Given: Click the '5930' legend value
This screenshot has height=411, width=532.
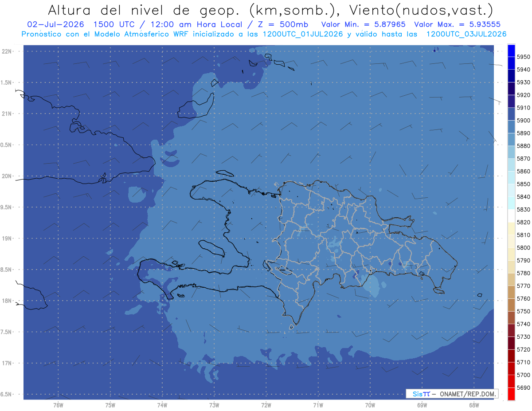Looking at the screenshot, I should tap(523, 82).
